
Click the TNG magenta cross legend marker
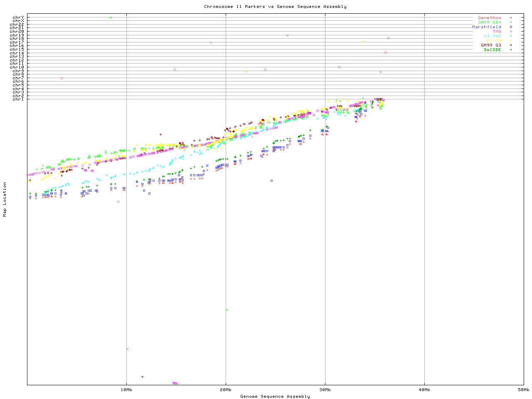(511, 32)
